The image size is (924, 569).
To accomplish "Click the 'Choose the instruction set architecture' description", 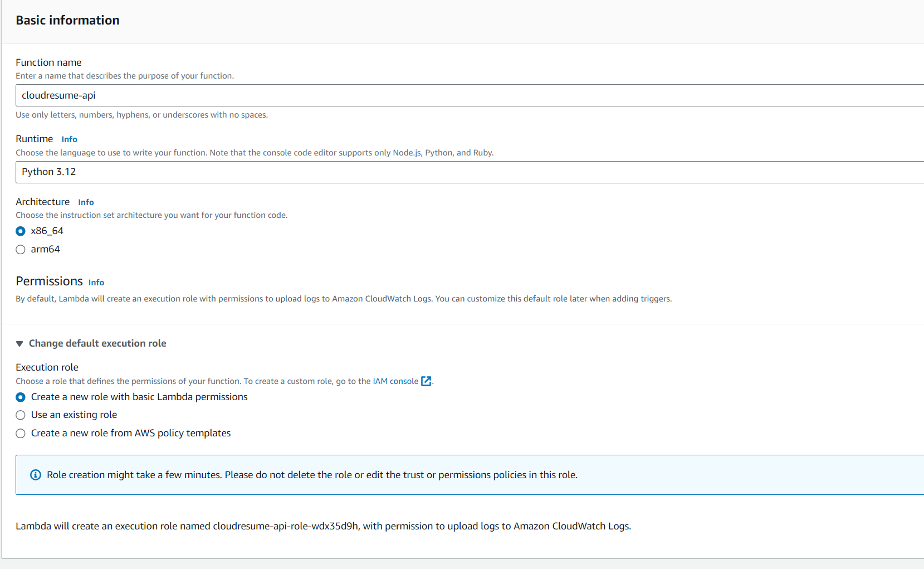I will (151, 215).
